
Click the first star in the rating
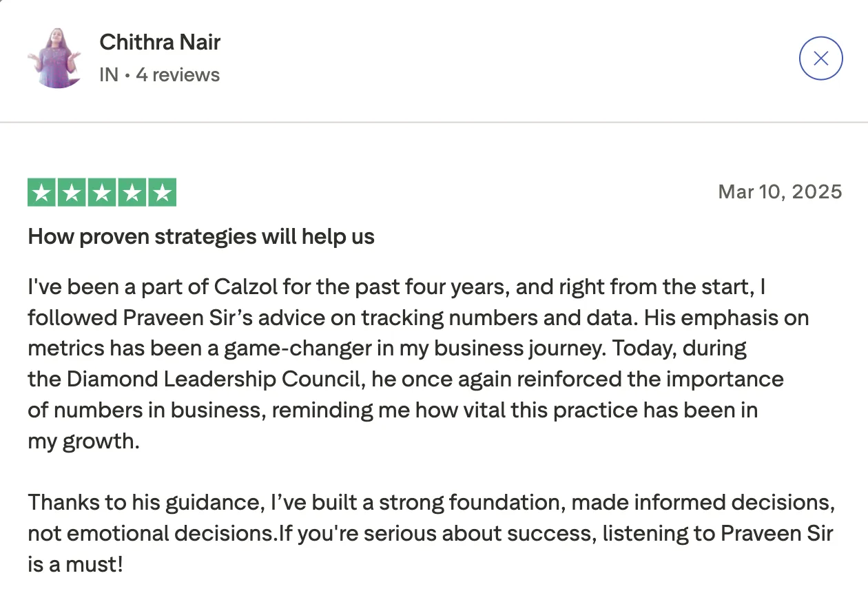[42, 193]
